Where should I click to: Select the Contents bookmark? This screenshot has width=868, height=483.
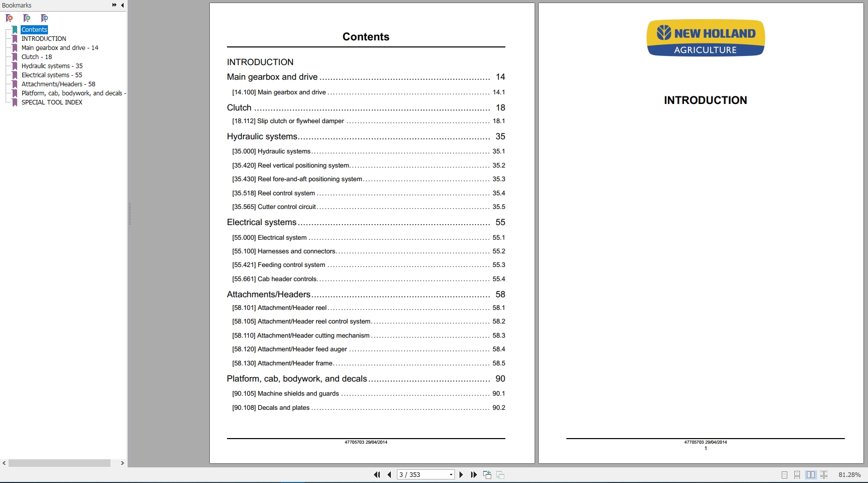pyautogui.click(x=34, y=30)
